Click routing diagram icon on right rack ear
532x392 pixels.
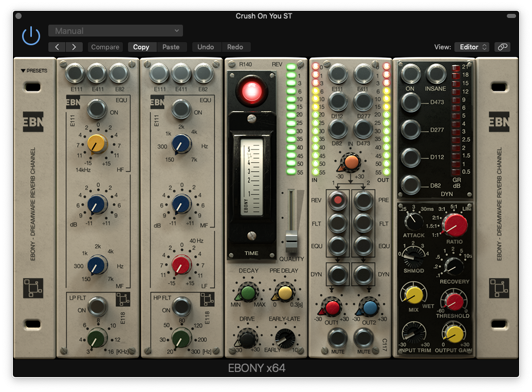tap(499, 288)
